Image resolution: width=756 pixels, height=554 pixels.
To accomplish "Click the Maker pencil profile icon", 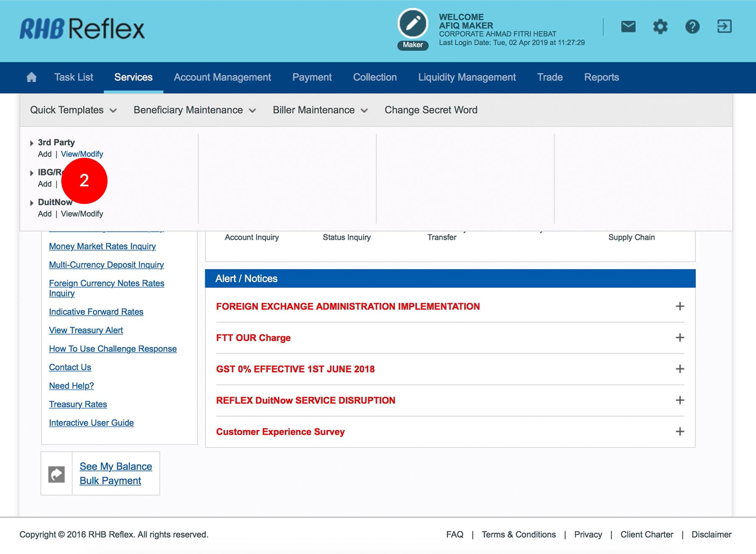I will click(412, 24).
